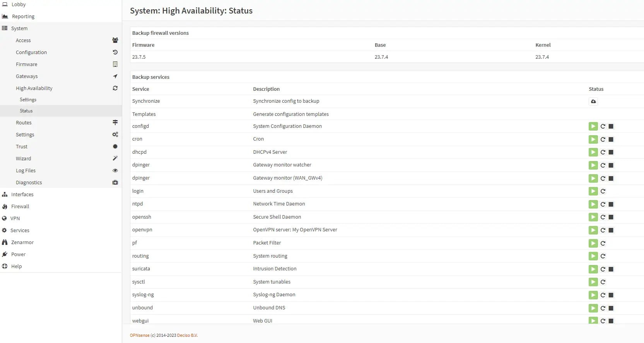Stop the unbound Unbound DNS service
The height and width of the screenshot is (343, 644).
[611, 308]
